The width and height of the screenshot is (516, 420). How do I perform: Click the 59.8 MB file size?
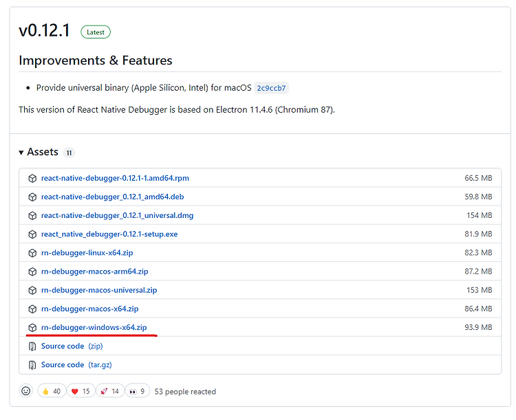click(478, 197)
